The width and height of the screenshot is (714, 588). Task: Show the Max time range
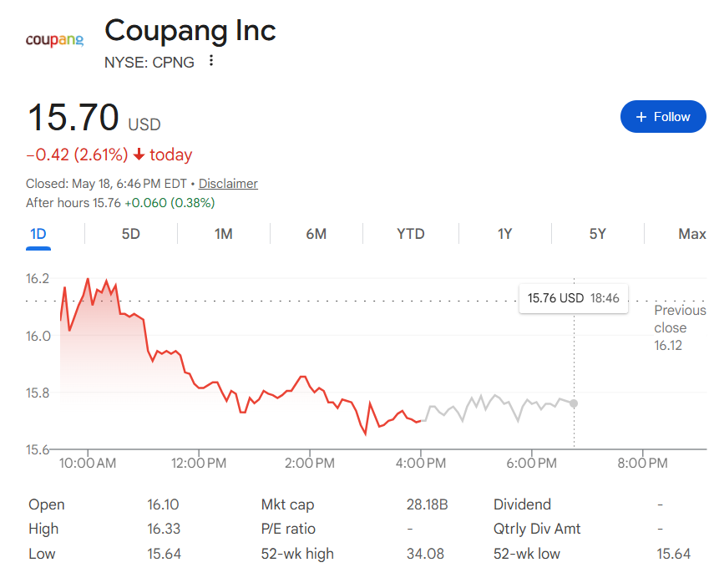[691, 234]
